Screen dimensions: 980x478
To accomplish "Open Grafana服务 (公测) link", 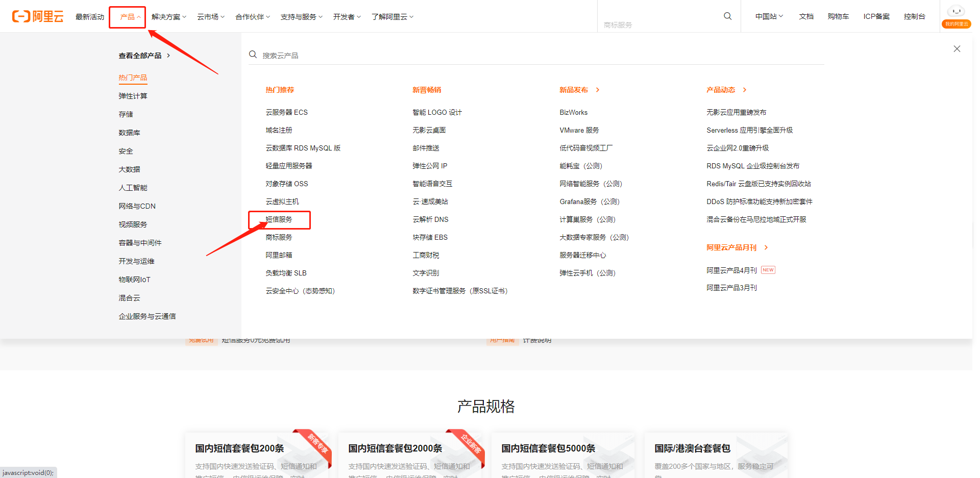I will click(590, 202).
